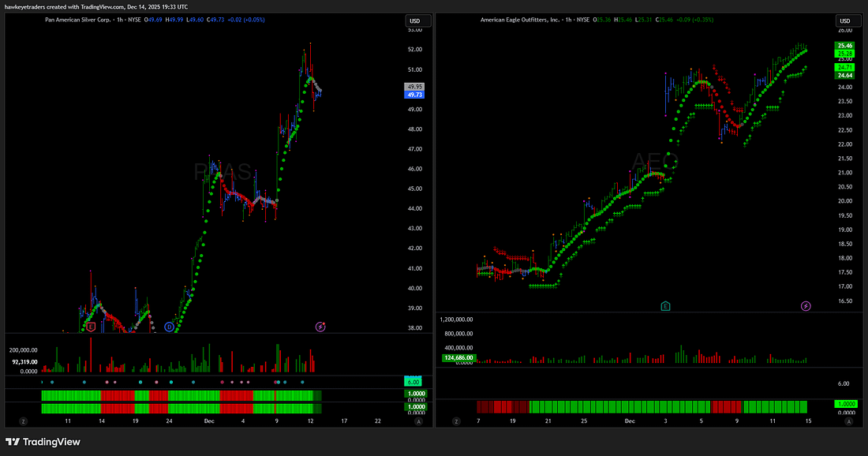868x456 pixels.
Task: Click the hawkeyetraders created with TradingView.com header
Action: pyautogui.click(x=95, y=6)
